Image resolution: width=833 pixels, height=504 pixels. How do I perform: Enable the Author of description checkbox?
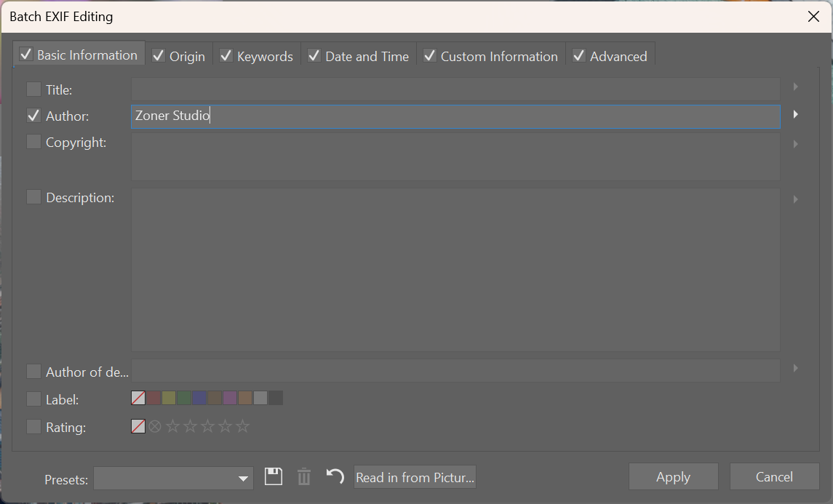(x=33, y=371)
